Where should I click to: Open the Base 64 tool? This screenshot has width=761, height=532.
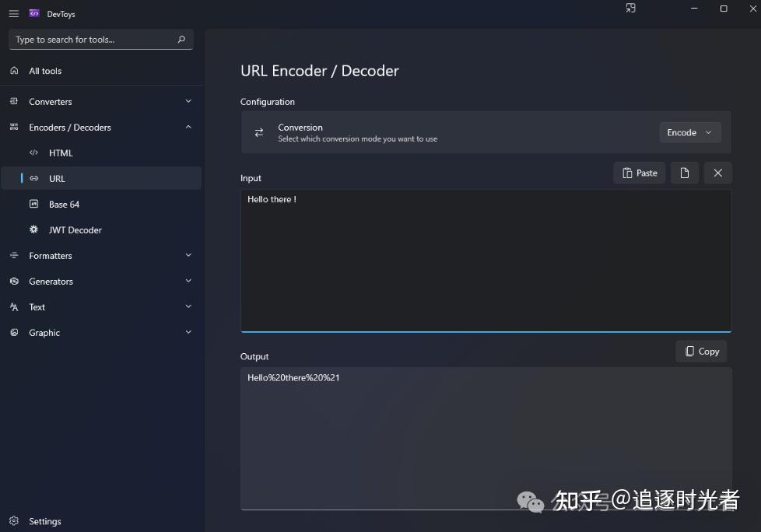tap(64, 204)
